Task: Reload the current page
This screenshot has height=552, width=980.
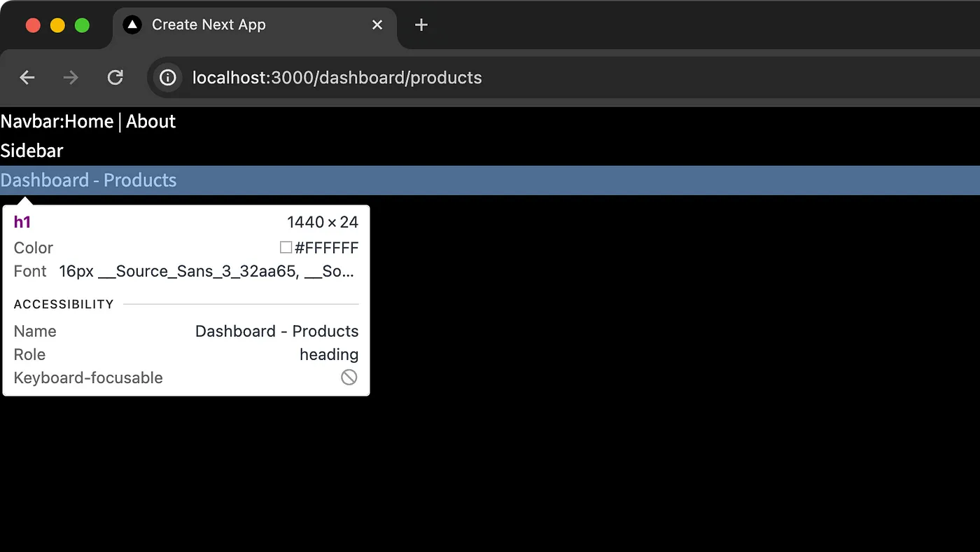Action: [115, 78]
